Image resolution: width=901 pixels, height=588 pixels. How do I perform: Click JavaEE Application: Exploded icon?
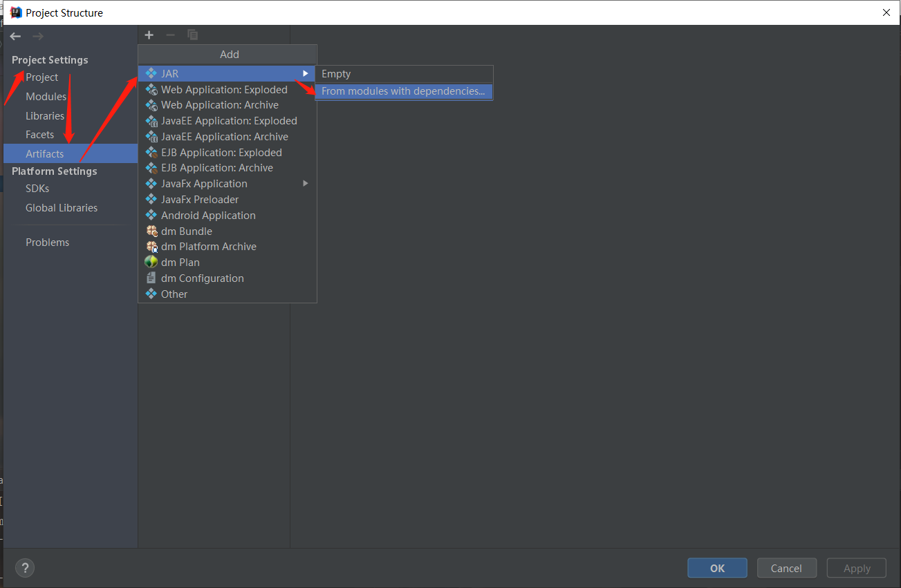click(x=151, y=121)
